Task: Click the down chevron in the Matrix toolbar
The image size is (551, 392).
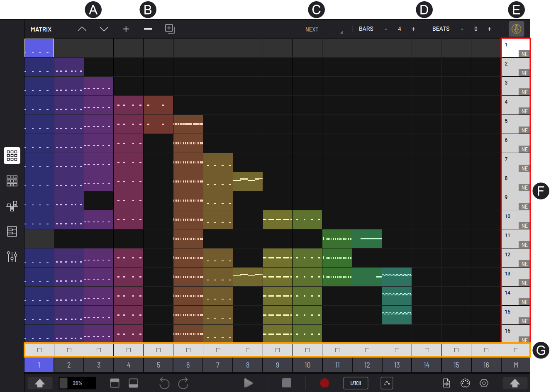Action: coord(104,29)
